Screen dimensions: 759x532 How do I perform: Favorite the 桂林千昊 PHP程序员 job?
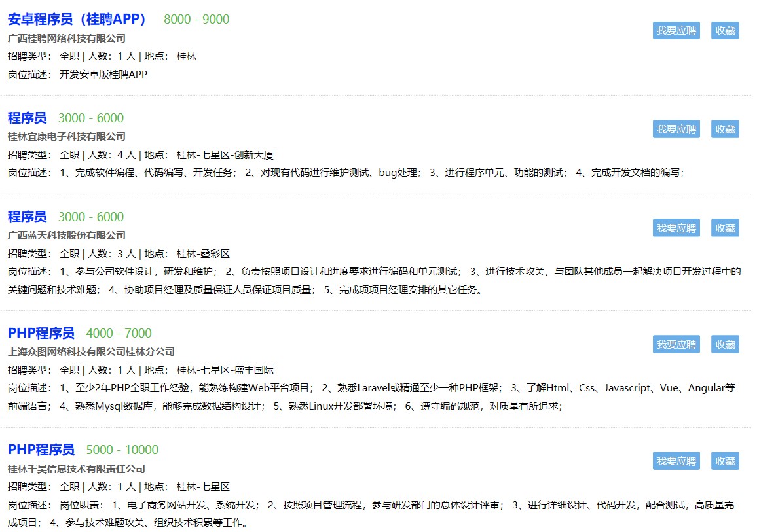[x=725, y=461]
